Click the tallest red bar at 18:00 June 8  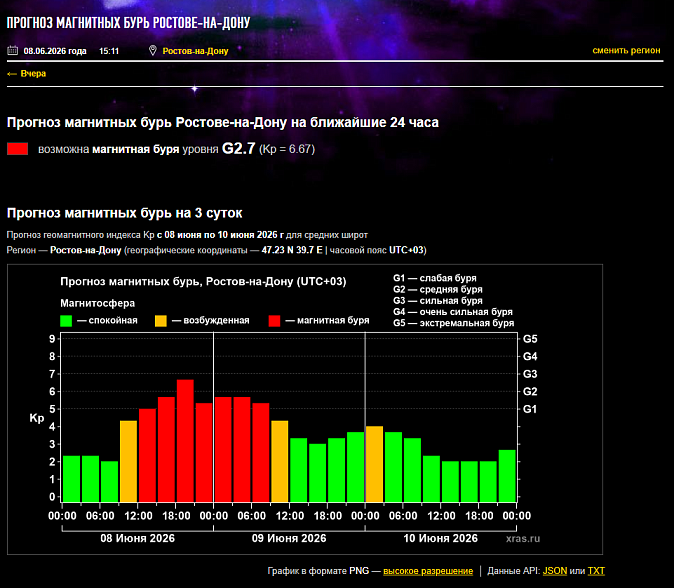(x=185, y=441)
